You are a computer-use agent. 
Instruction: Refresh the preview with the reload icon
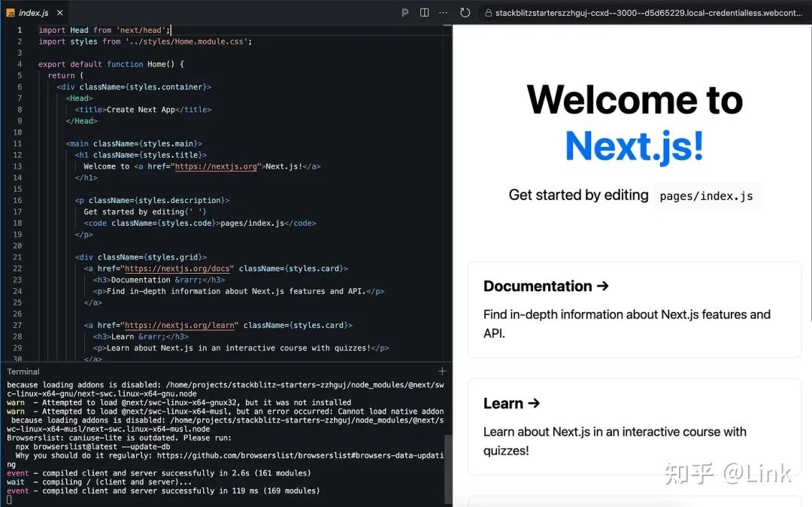[x=465, y=13]
